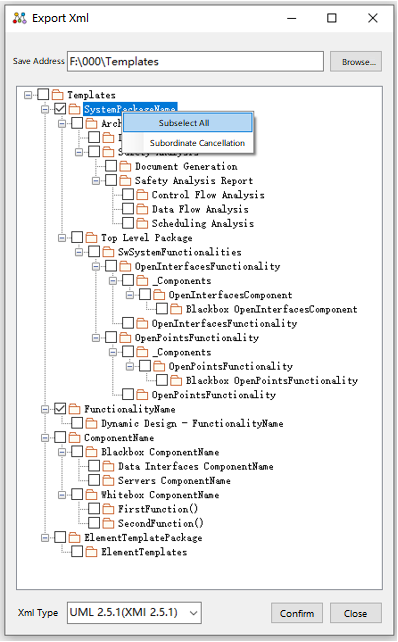This screenshot has width=398, height=642.
Task: Collapse the SwSystemFunctionalities tree node
Action: 79,252
